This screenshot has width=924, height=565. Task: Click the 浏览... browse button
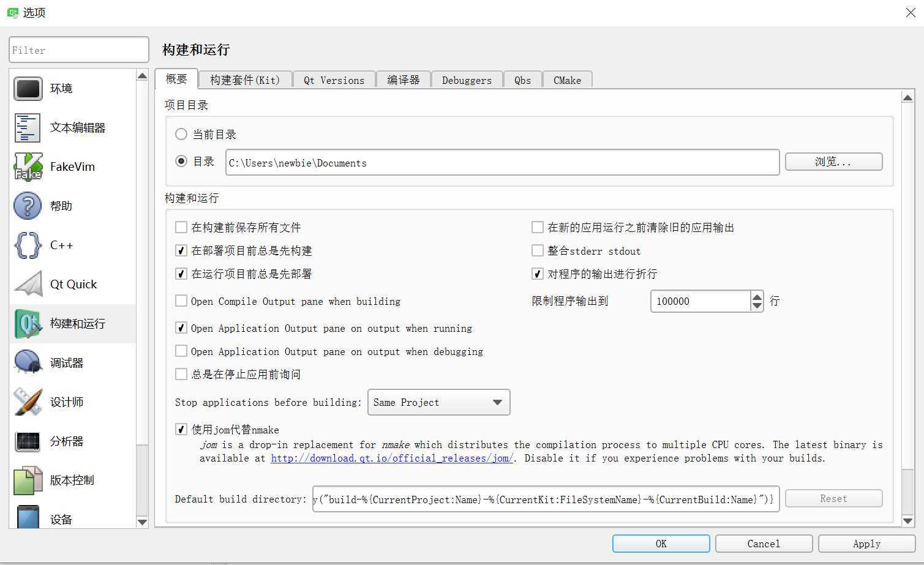tap(833, 162)
